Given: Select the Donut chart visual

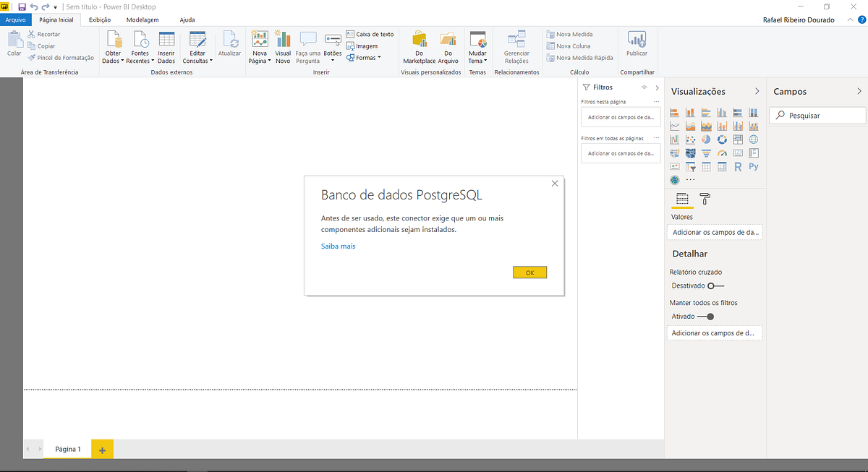Looking at the screenshot, I should (722, 139).
